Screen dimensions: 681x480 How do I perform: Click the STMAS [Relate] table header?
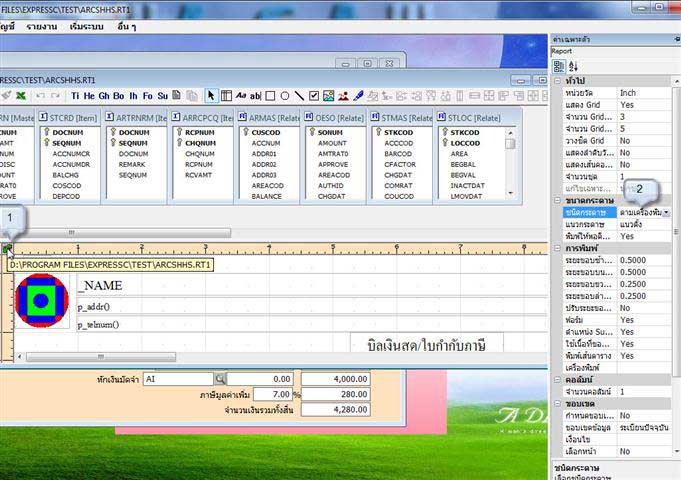401,118
